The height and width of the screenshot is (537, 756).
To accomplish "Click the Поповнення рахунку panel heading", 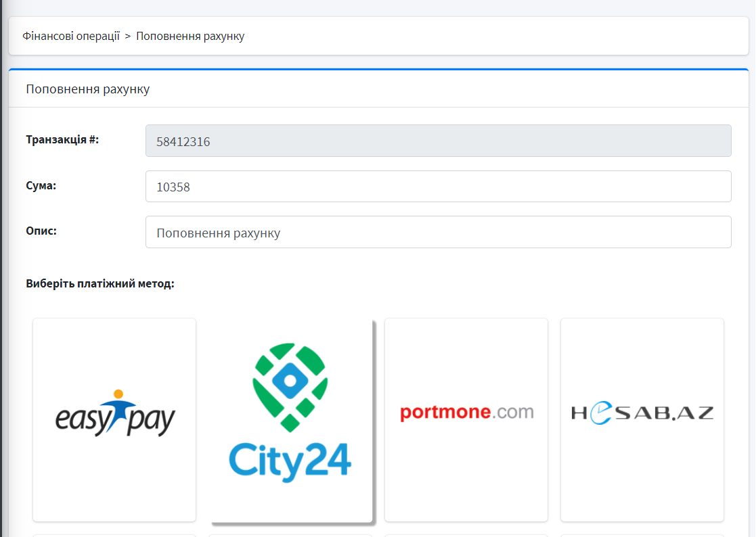I will (88, 89).
